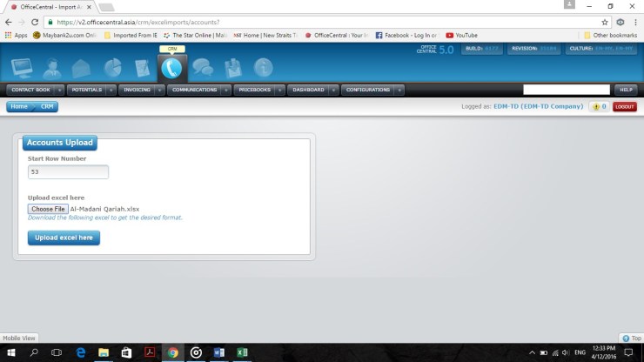Expand the Contact Book dropdown arrow
The width and height of the screenshot is (644, 362).
click(x=59, y=90)
